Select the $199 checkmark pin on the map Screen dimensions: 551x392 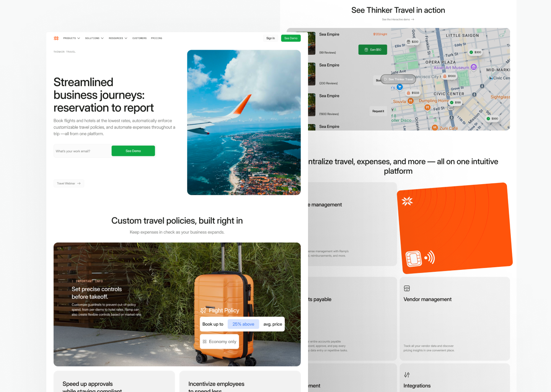[x=455, y=103]
